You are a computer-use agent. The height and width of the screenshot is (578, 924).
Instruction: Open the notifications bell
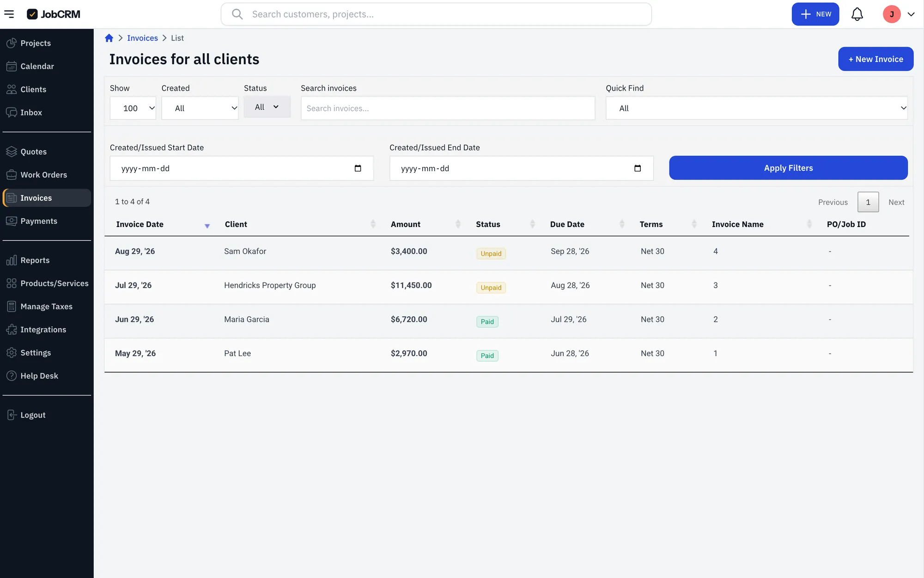click(x=857, y=14)
